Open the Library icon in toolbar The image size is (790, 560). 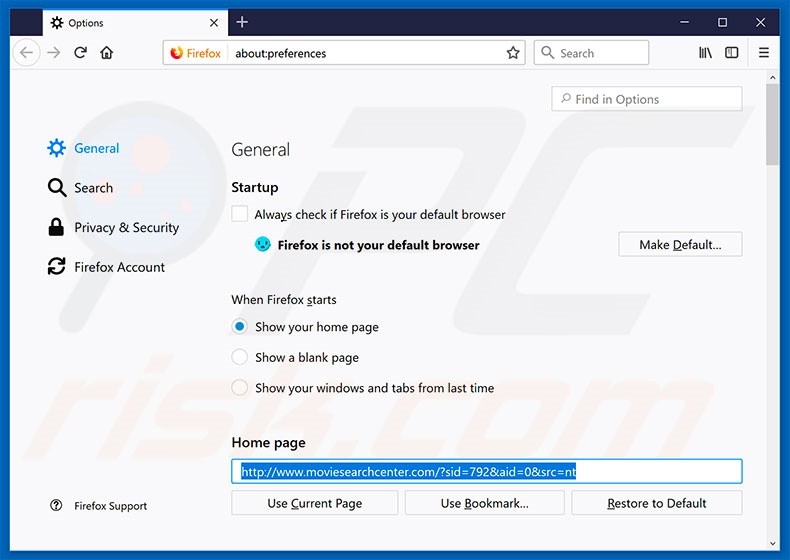pyautogui.click(x=705, y=52)
